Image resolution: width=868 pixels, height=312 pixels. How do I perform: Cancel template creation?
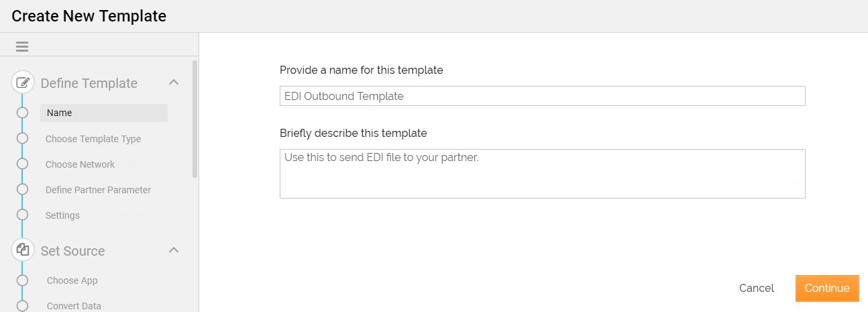(756, 288)
